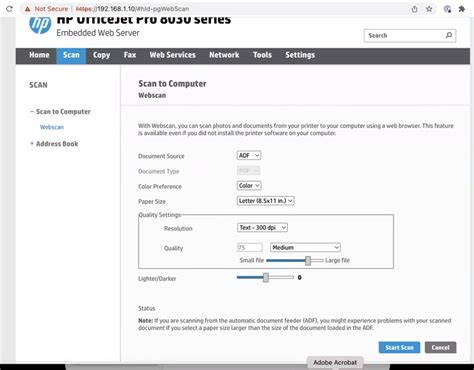Viewport: 474px width, 370px height.
Task: Click the disabled Document Type dropdown
Action: coord(248,171)
